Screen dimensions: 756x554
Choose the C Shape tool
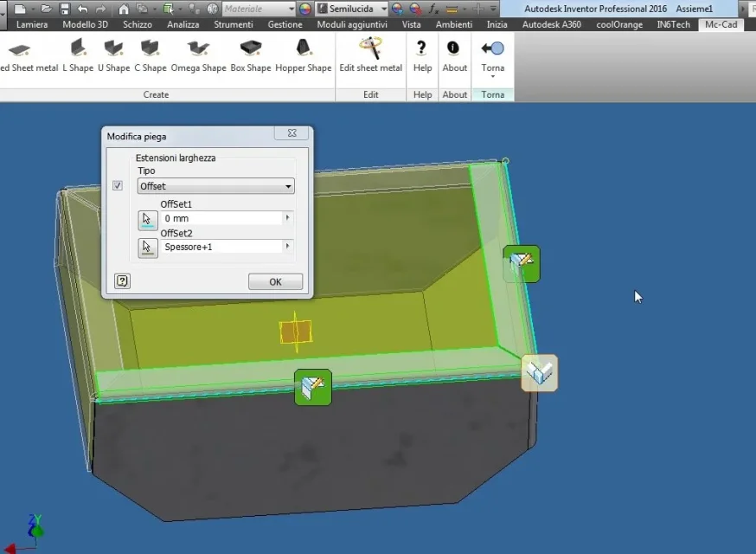pyautogui.click(x=151, y=55)
